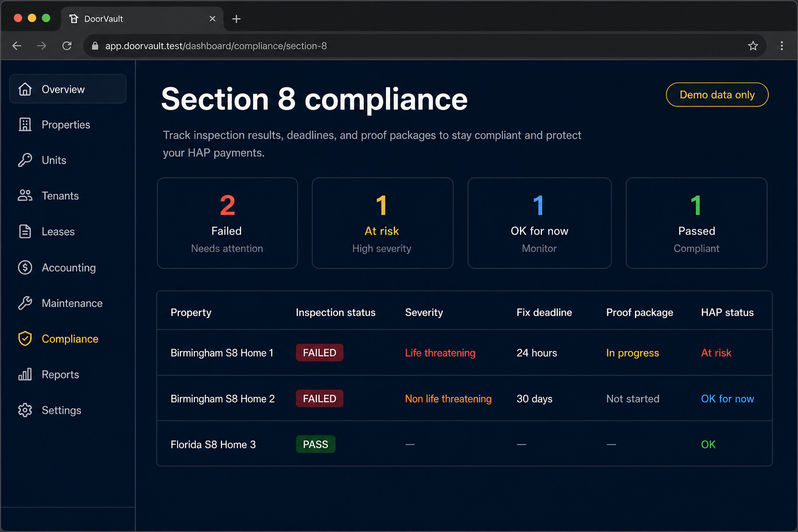798x532 pixels.
Task: Open the OK for now summary card
Action: (x=539, y=223)
